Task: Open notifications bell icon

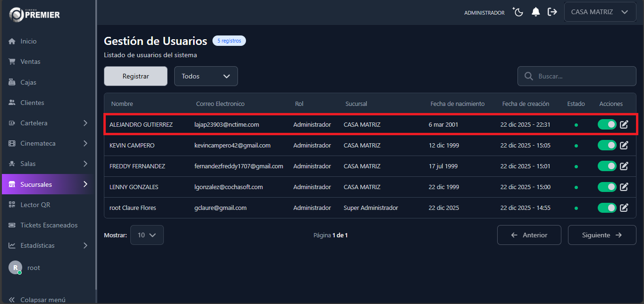Action: (x=535, y=12)
